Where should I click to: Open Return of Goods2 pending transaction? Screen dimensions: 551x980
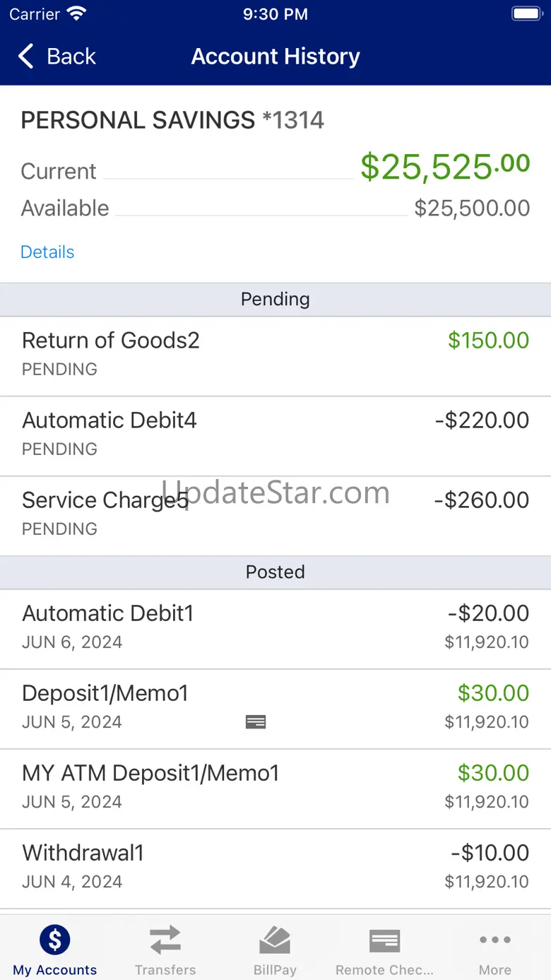pyautogui.click(x=275, y=356)
